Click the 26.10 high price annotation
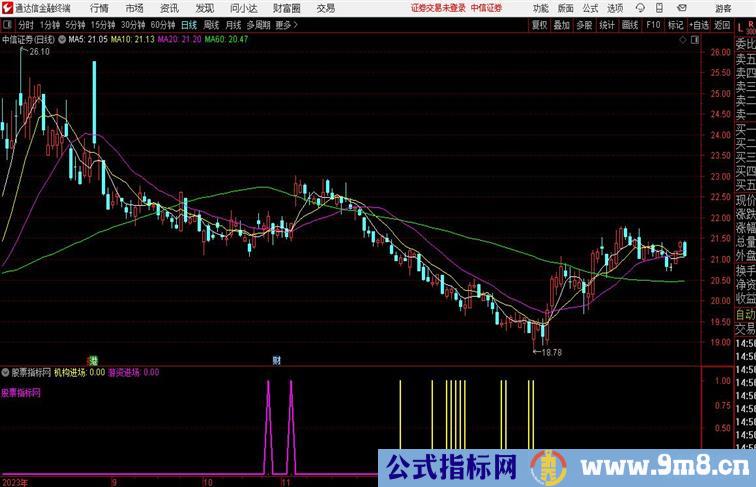The image size is (756, 487). point(40,52)
